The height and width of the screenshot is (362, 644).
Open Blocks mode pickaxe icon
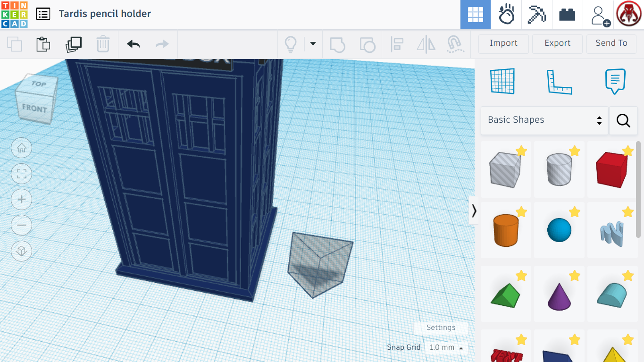536,15
